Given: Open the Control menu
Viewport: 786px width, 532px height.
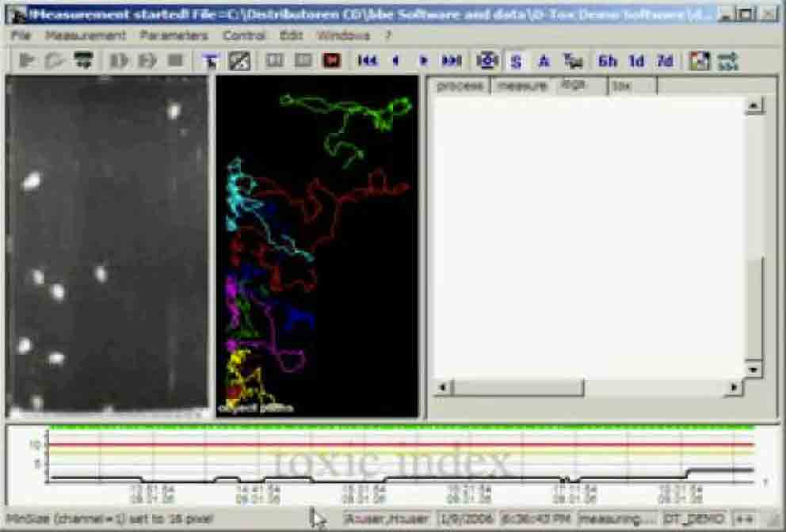Looking at the screenshot, I should coord(243,36).
